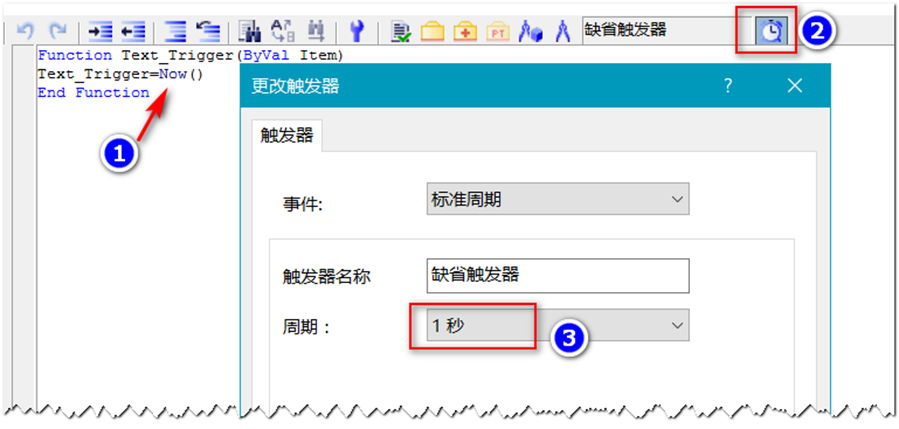The height and width of the screenshot is (429, 899).
Task: Click the folder icon labeled PT
Action: tap(498, 32)
